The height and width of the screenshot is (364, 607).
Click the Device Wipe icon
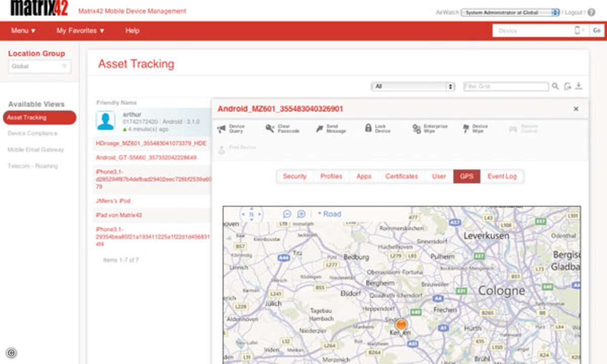466,129
